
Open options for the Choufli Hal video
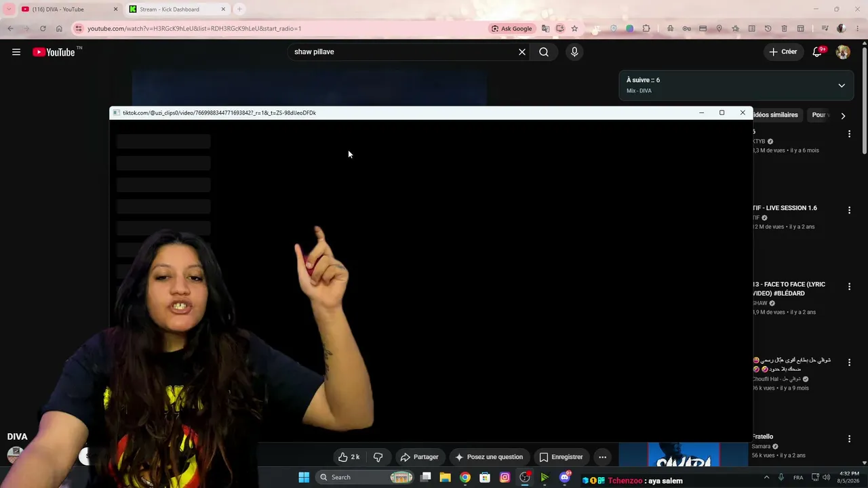(849, 363)
